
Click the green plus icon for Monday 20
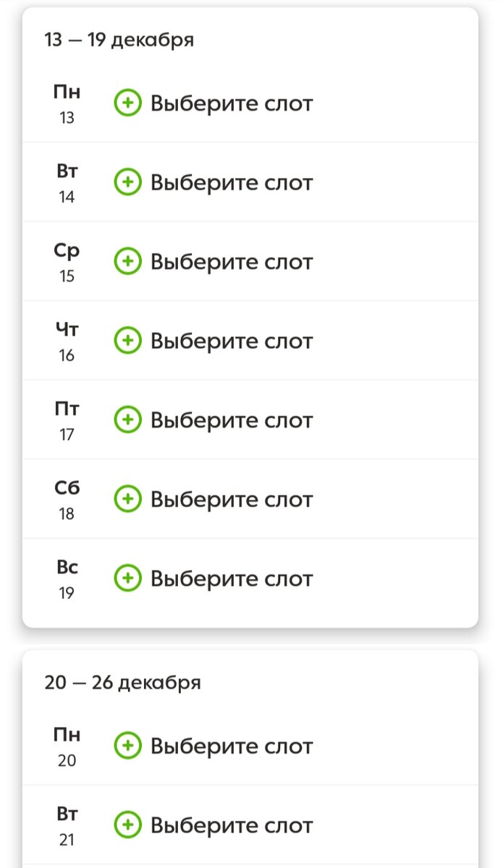tap(129, 746)
